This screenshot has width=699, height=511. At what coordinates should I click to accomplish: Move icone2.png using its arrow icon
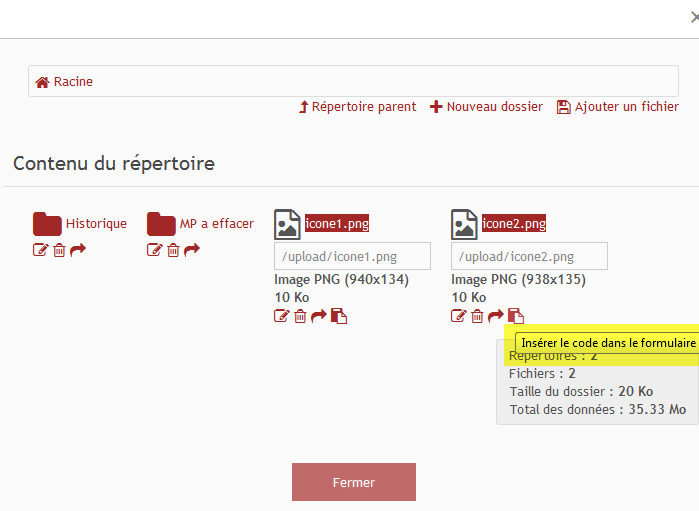pos(496,316)
